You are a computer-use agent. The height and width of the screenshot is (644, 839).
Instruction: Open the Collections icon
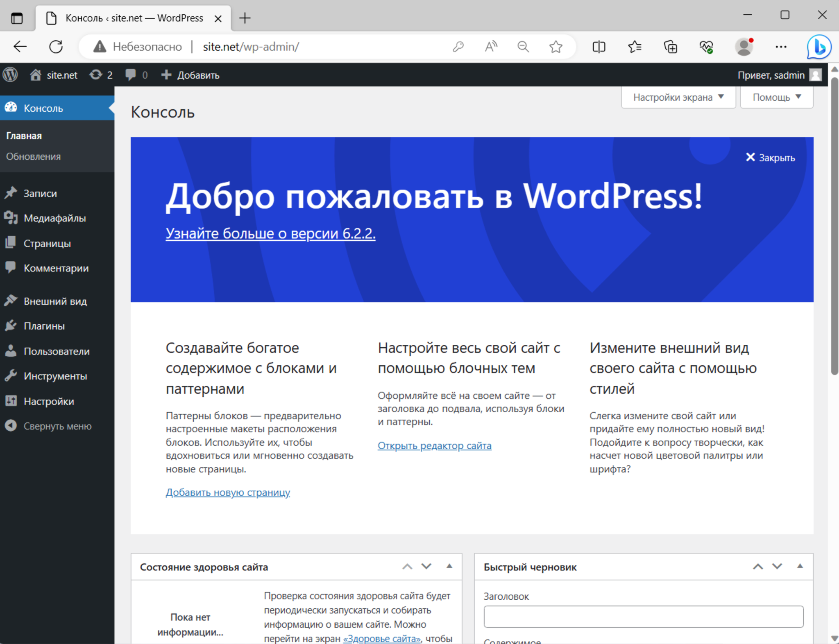(x=671, y=47)
